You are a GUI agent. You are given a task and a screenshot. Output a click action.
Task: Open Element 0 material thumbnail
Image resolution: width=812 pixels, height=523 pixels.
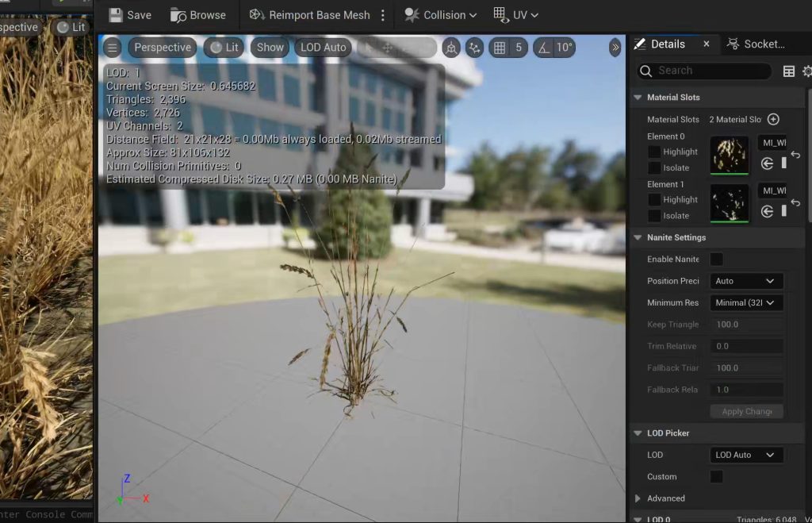(730, 155)
